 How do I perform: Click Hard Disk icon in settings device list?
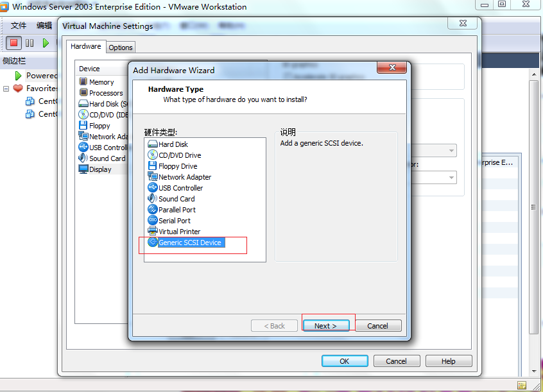pos(83,103)
